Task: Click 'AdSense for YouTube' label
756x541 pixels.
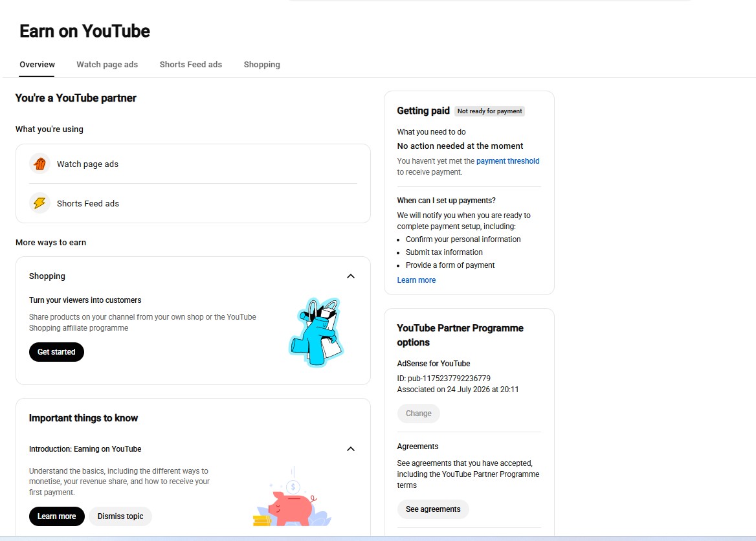Action: click(x=434, y=364)
